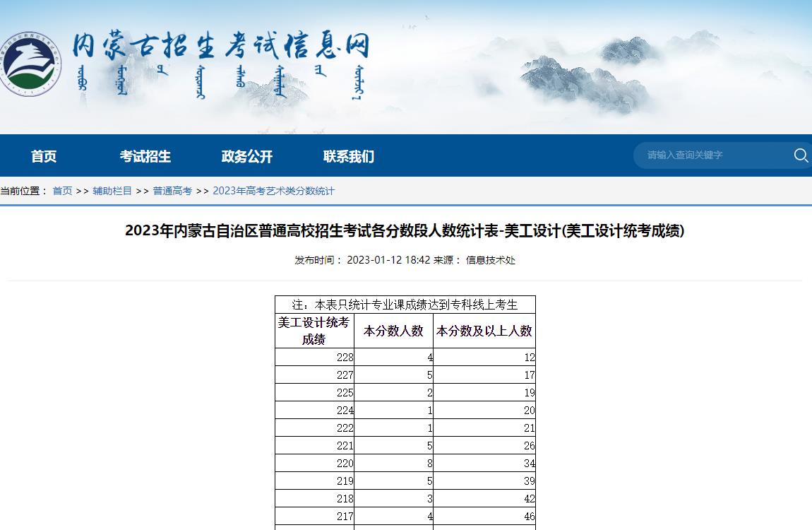Follow the 普通高考 breadcrumb link
The image size is (812, 530).
pos(172,191)
